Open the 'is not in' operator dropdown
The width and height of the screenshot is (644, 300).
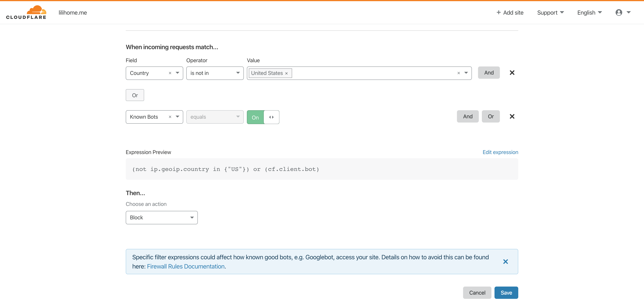tap(215, 73)
